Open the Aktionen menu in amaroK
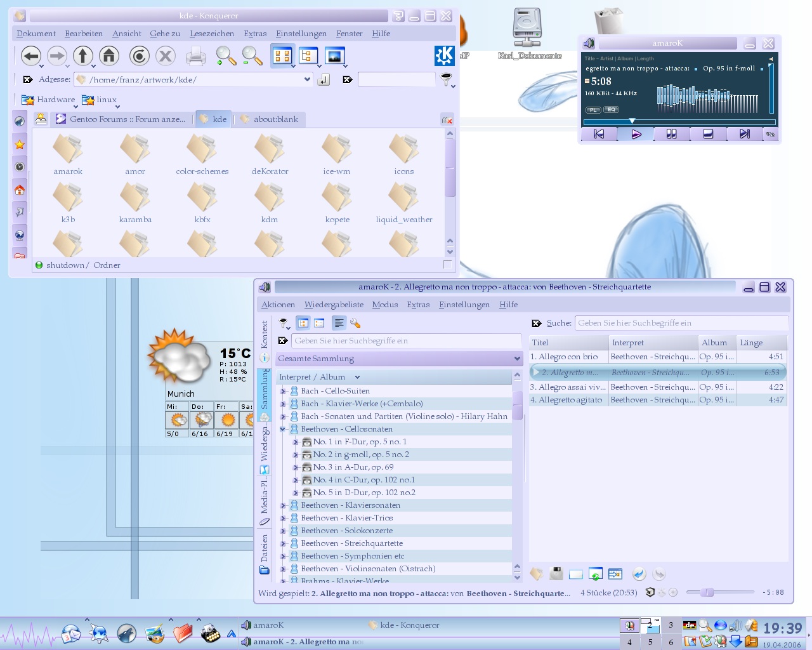 (x=278, y=305)
